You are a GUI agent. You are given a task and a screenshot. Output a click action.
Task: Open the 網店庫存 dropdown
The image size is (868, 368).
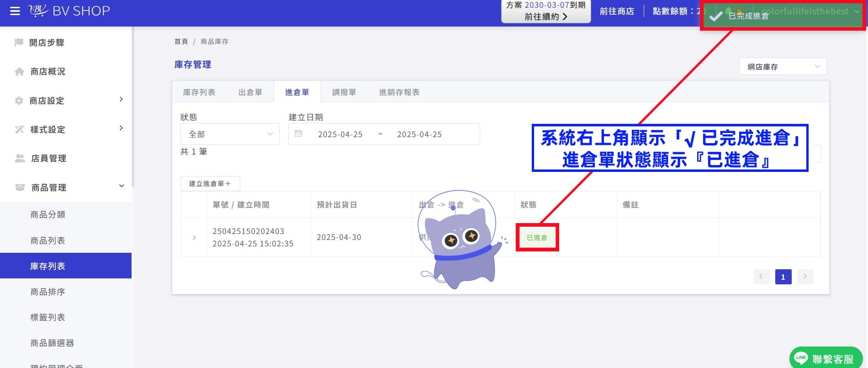pos(783,67)
